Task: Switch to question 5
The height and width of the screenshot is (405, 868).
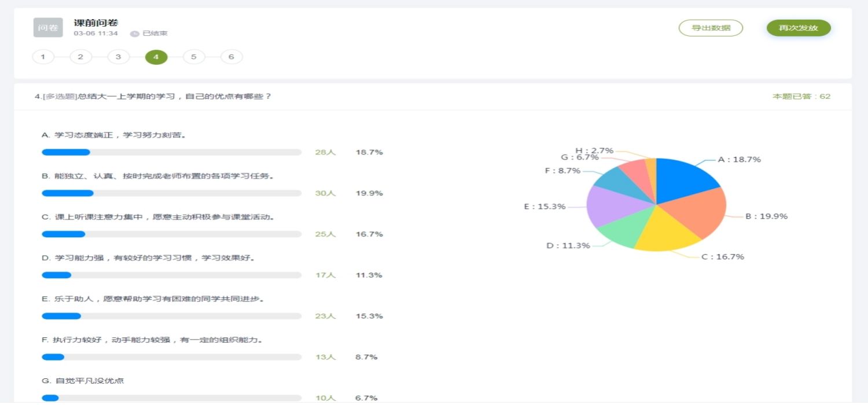Action: coord(194,57)
